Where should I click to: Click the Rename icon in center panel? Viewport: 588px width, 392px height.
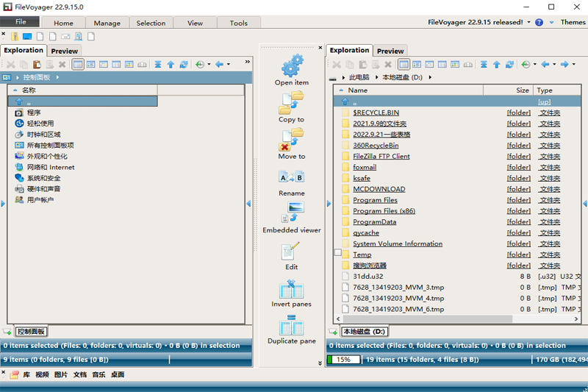292,177
